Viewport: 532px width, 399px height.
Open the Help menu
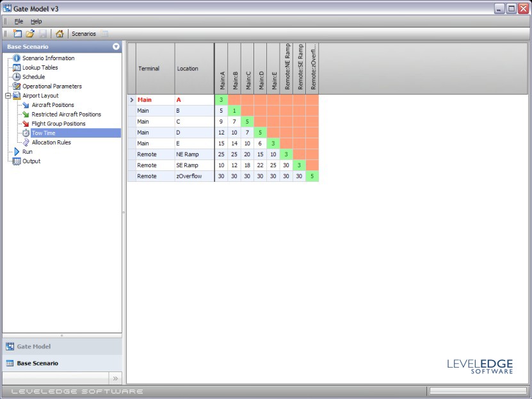[36, 21]
